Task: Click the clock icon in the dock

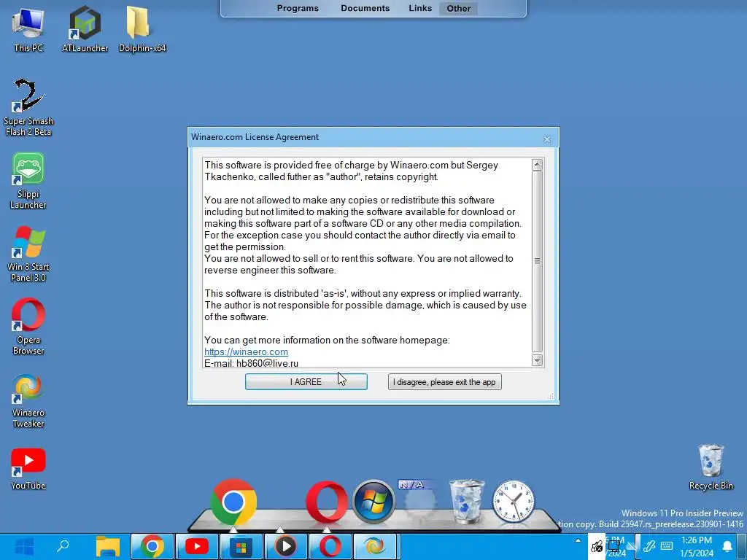Action: (x=513, y=502)
